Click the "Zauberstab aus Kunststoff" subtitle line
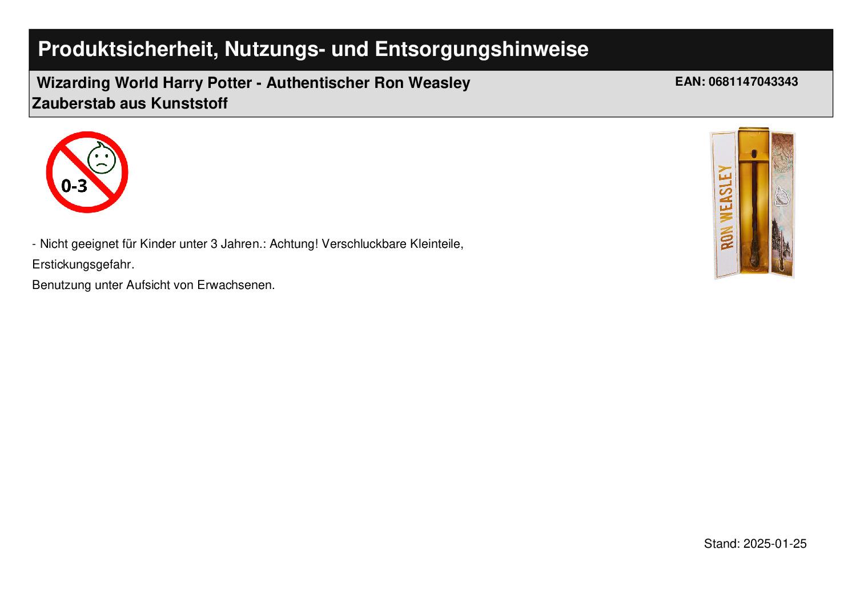This screenshot has width=868, height=614. click(130, 103)
